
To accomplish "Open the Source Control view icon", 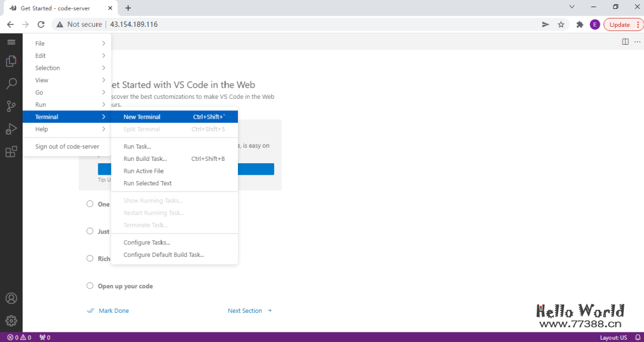I will 11,107.
